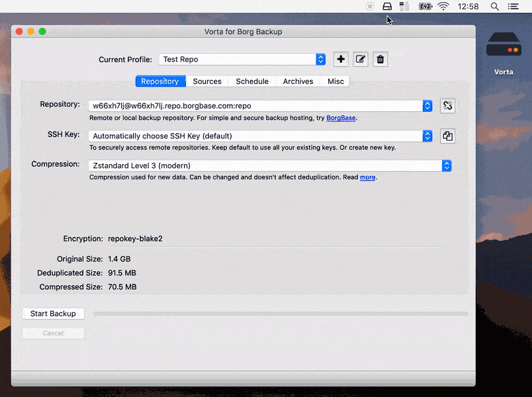
Task: Delete the current profile with the trash icon
Action: [380, 60]
